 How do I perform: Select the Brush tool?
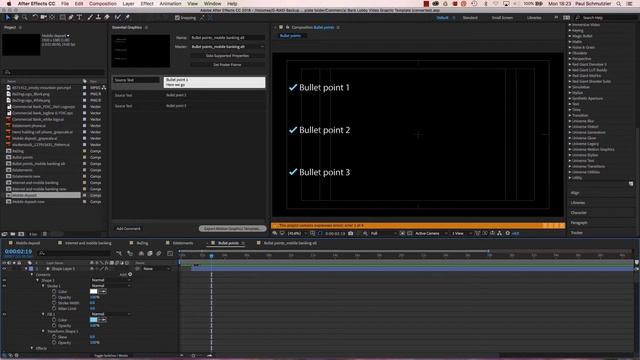(90, 17)
